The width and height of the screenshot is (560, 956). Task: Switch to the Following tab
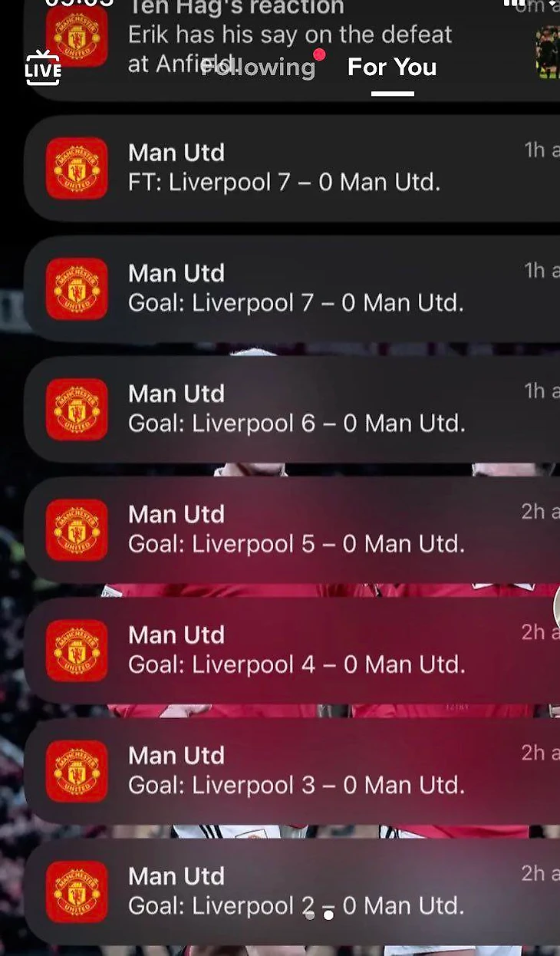click(x=259, y=67)
